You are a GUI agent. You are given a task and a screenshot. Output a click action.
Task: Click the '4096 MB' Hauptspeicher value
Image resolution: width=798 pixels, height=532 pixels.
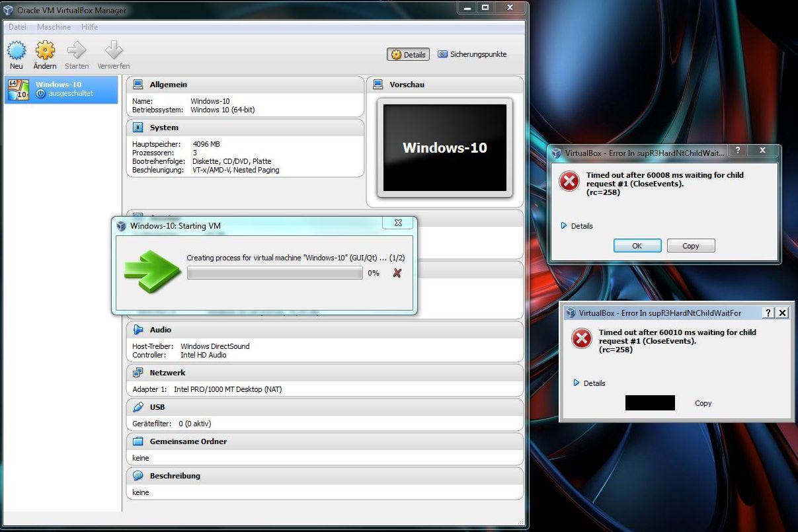pyautogui.click(x=206, y=144)
